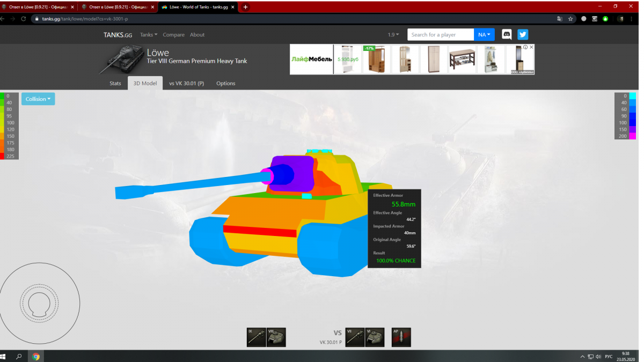Open the Twitter icon link
644x362 pixels.
(523, 34)
